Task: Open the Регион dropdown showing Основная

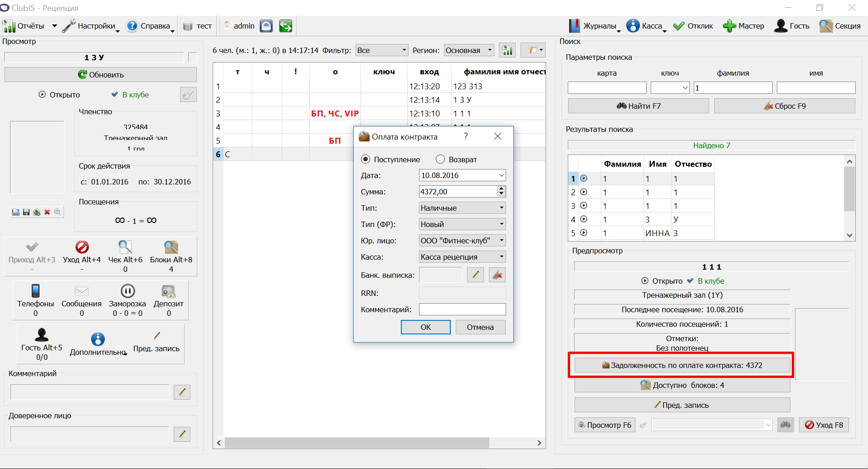Action: click(469, 50)
